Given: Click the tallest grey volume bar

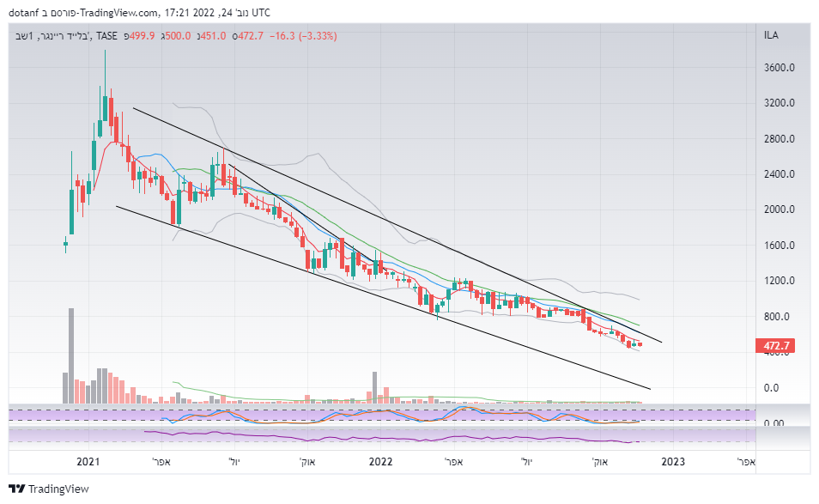Looking at the screenshot, I should click(x=71, y=355).
